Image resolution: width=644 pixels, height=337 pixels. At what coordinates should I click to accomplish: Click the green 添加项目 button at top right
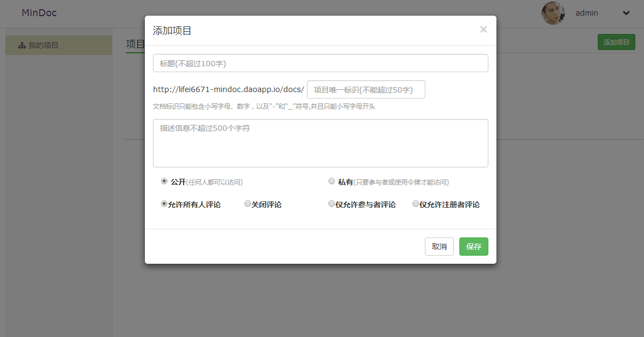click(x=616, y=42)
